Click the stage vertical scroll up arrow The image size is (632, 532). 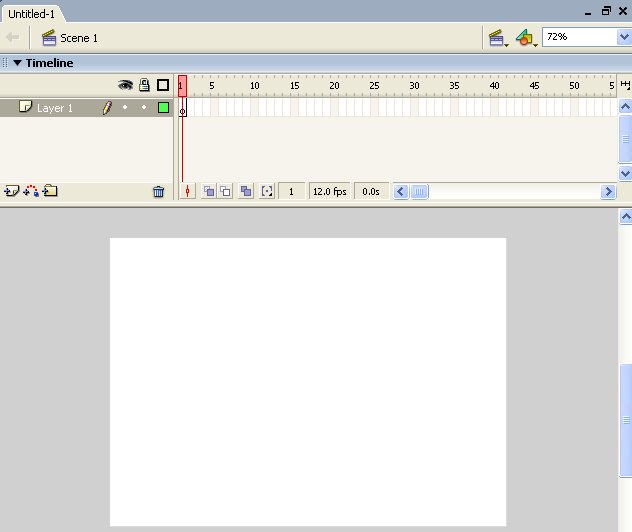(x=625, y=216)
